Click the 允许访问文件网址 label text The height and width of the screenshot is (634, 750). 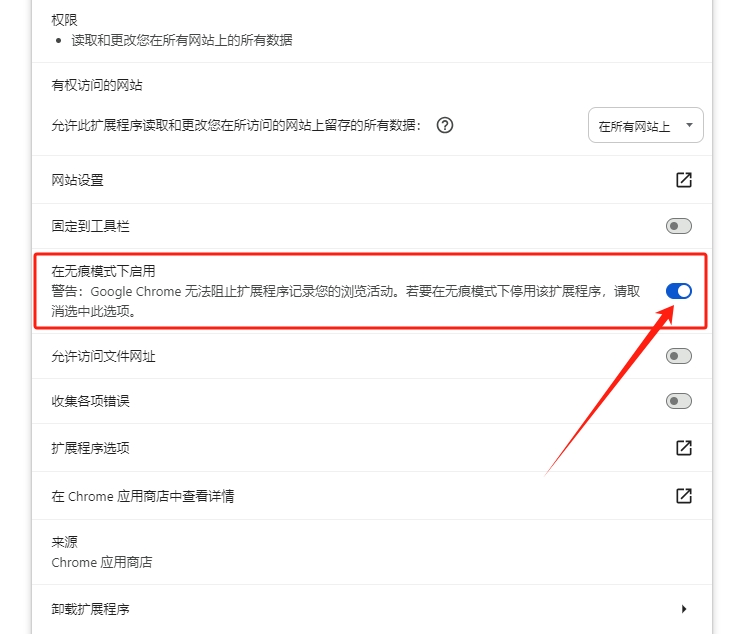click(x=104, y=356)
